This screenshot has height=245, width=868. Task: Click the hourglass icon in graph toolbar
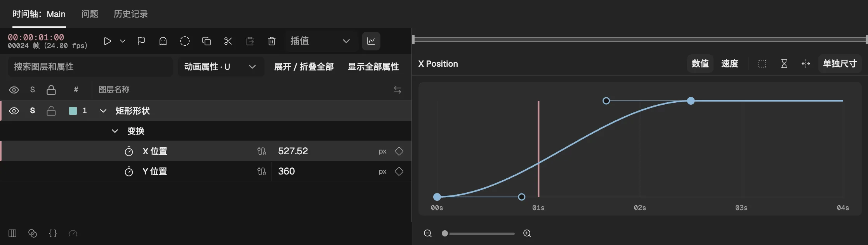(x=784, y=64)
